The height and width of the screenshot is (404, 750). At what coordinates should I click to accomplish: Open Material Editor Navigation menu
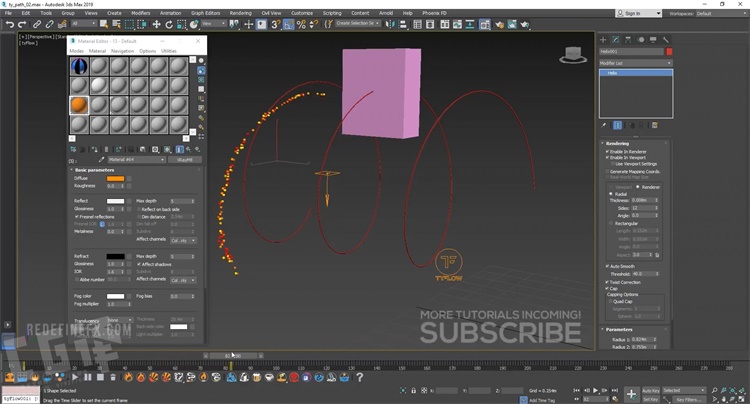(122, 51)
